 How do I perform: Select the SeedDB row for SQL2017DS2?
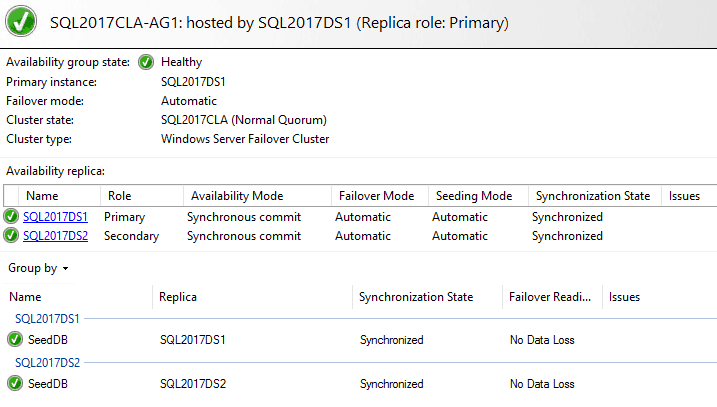coord(358,384)
